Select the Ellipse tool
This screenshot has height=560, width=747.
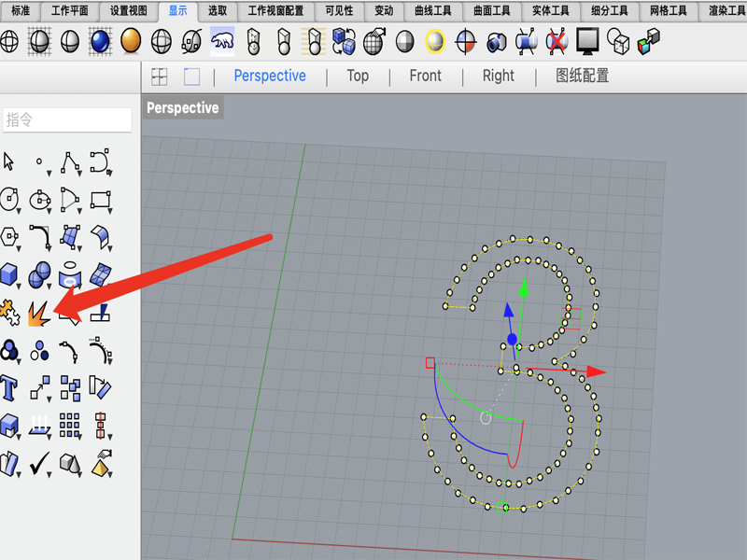[x=40, y=200]
